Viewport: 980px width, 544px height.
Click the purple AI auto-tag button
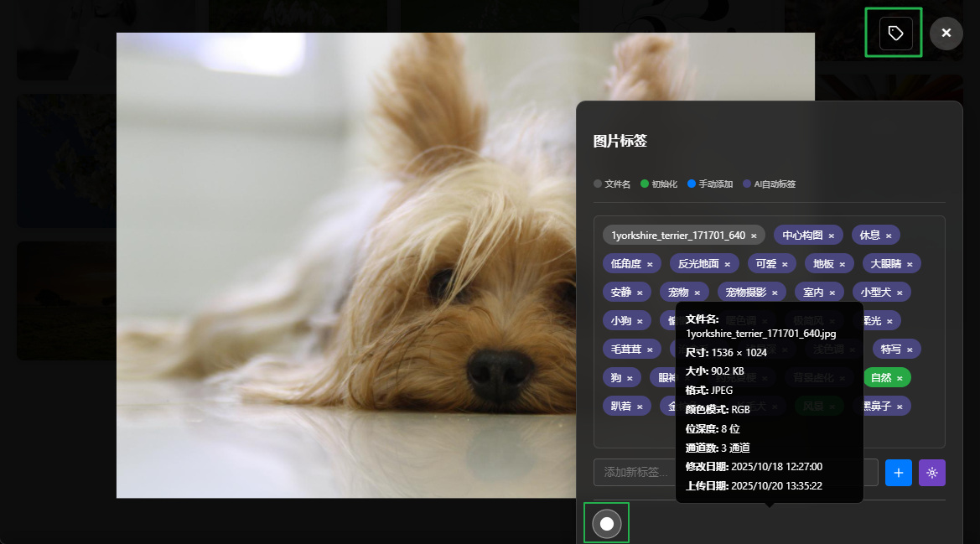pyautogui.click(x=931, y=473)
